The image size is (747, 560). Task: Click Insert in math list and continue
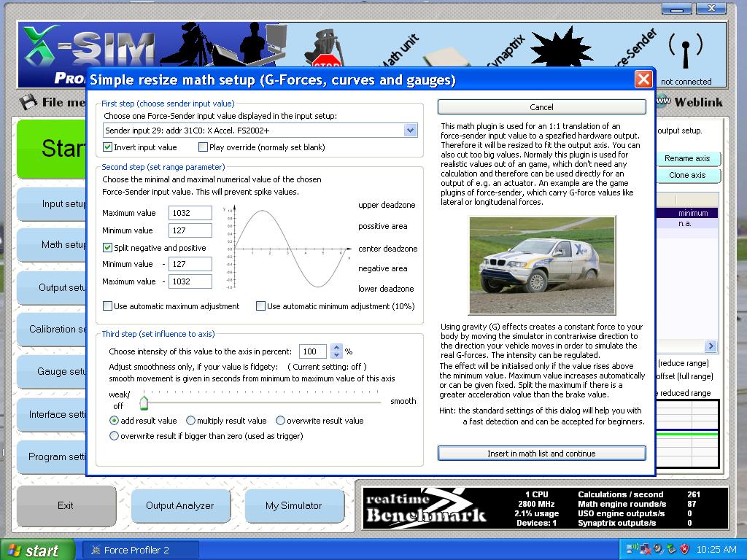[x=542, y=454]
